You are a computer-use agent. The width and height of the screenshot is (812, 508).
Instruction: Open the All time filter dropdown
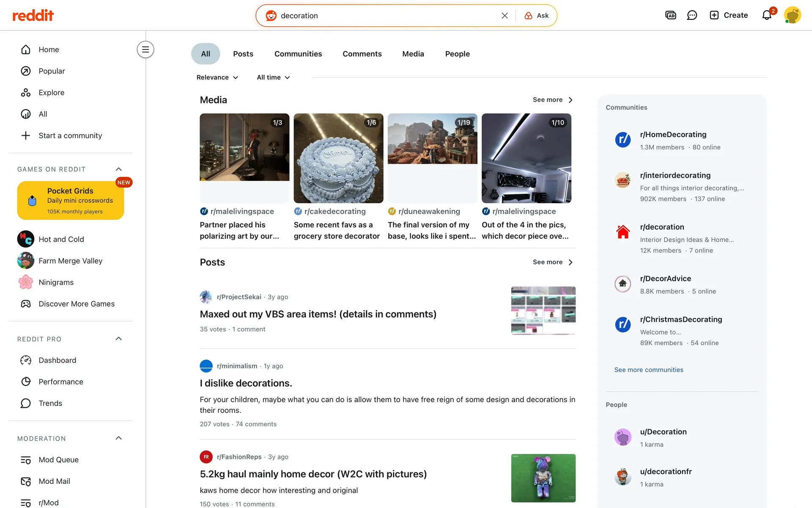(273, 77)
